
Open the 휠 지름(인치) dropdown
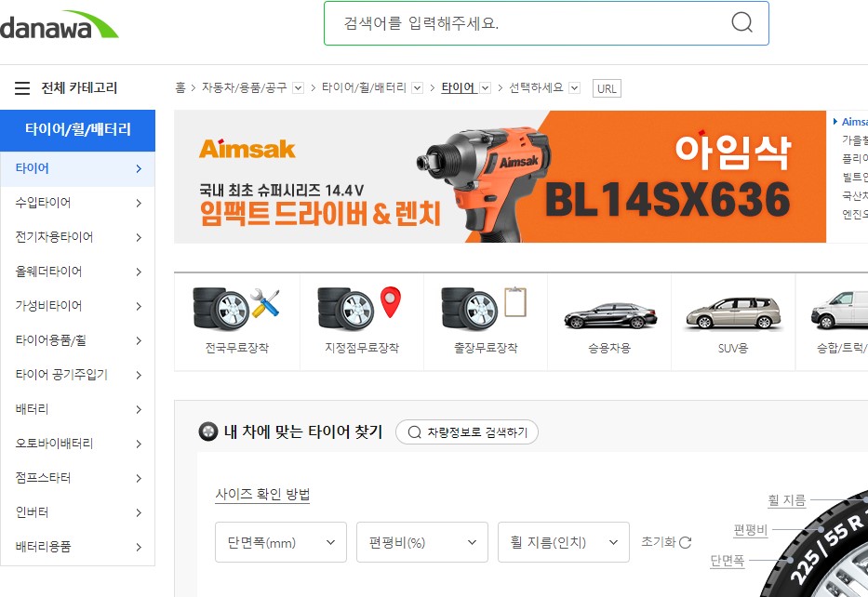point(564,542)
